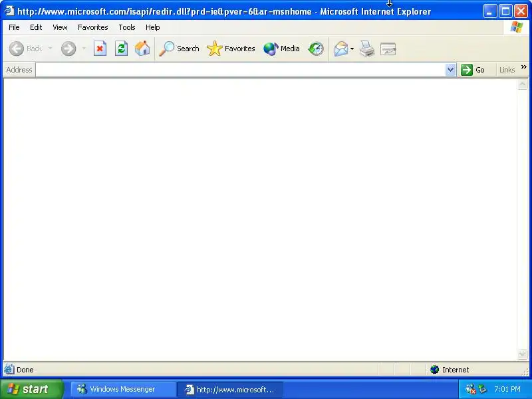
Task: Open the Edit menu
Action: point(36,27)
